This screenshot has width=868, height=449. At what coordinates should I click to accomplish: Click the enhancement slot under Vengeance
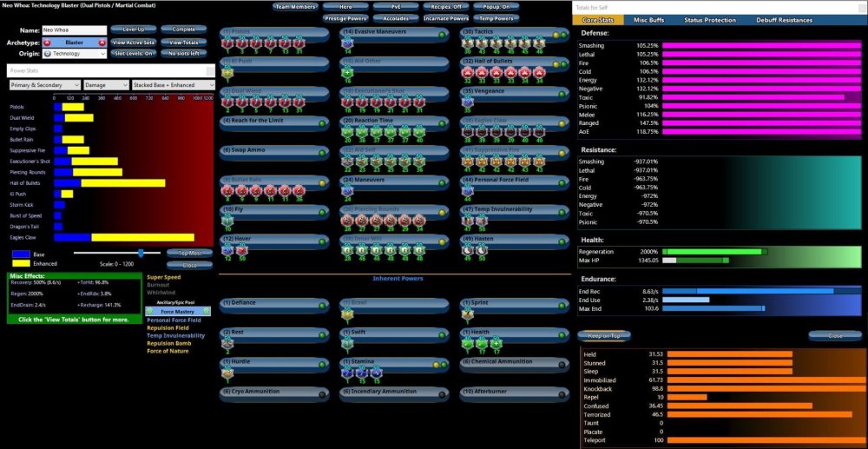coord(467,102)
